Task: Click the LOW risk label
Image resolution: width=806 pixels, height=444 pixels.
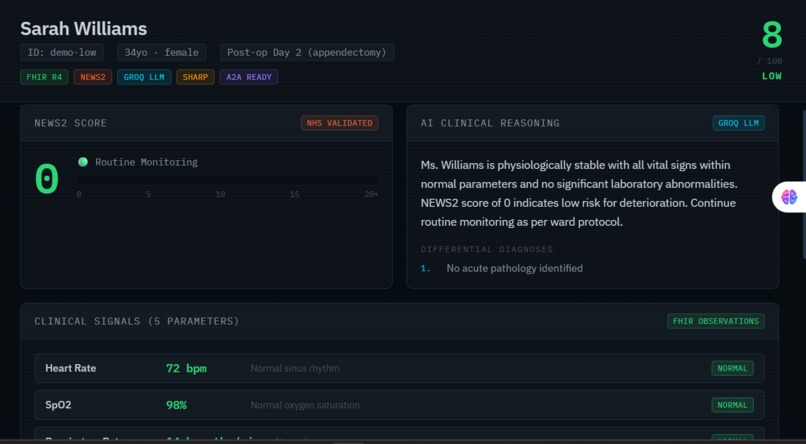Action: click(x=772, y=76)
